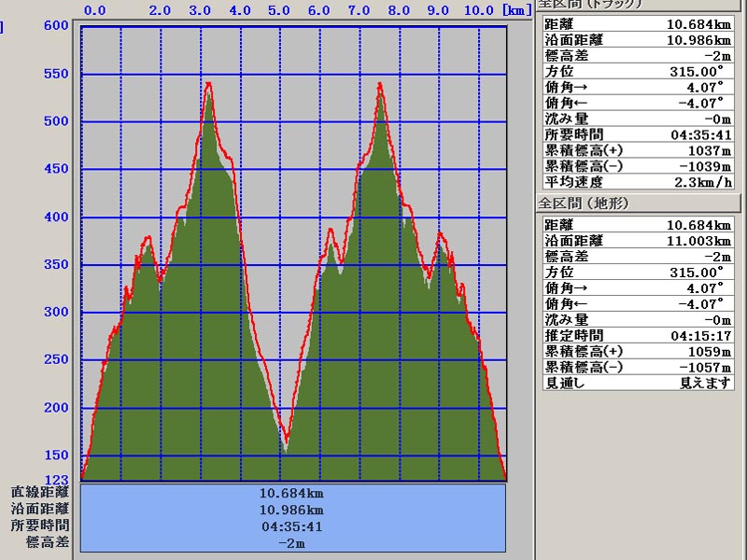Select the 全区間（地形） section header

pyautogui.click(x=587, y=202)
